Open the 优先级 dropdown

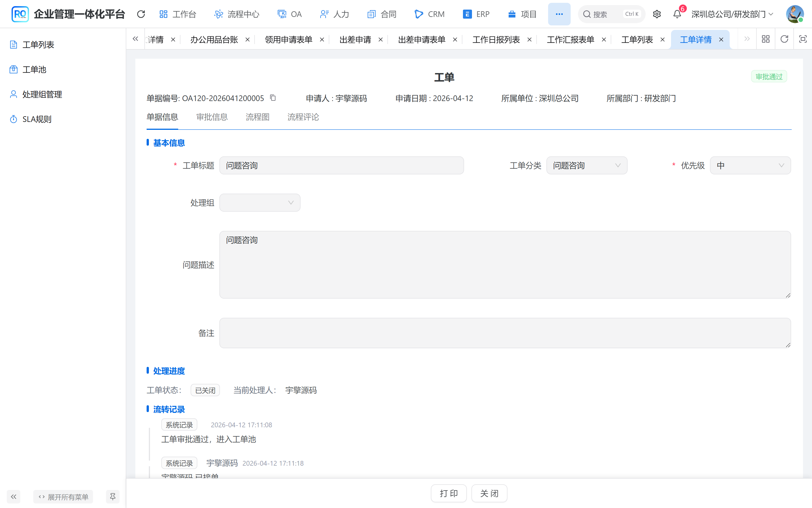(x=750, y=165)
